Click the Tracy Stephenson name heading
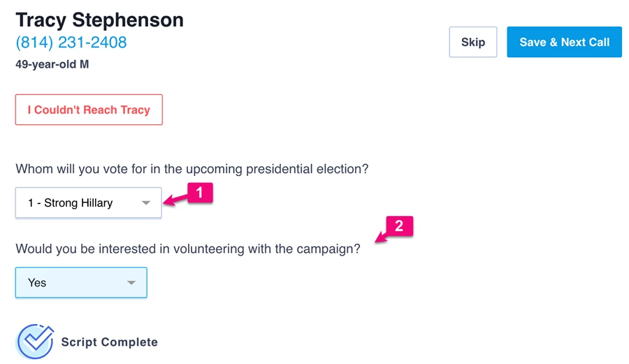The height and width of the screenshot is (364, 629). click(x=99, y=20)
